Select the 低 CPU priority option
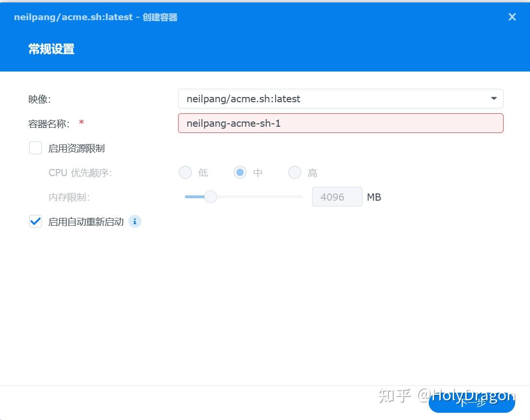 [x=185, y=172]
